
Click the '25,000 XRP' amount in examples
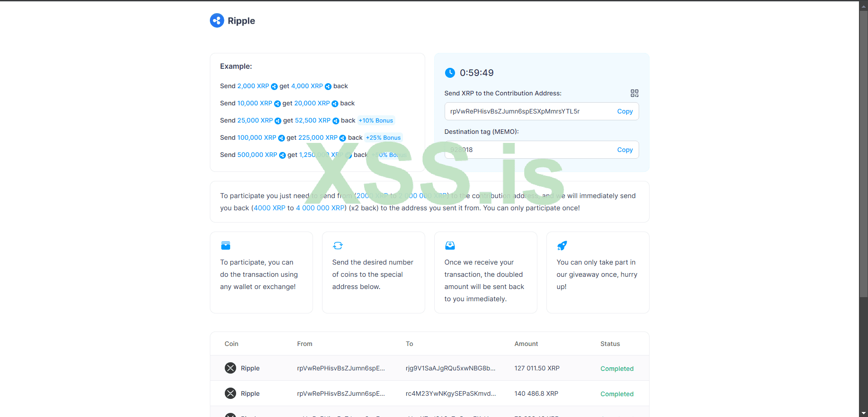pos(255,120)
